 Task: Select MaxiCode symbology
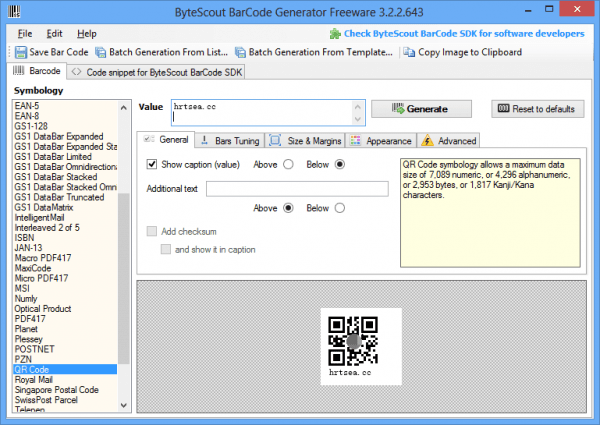pyautogui.click(x=33, y=268)
